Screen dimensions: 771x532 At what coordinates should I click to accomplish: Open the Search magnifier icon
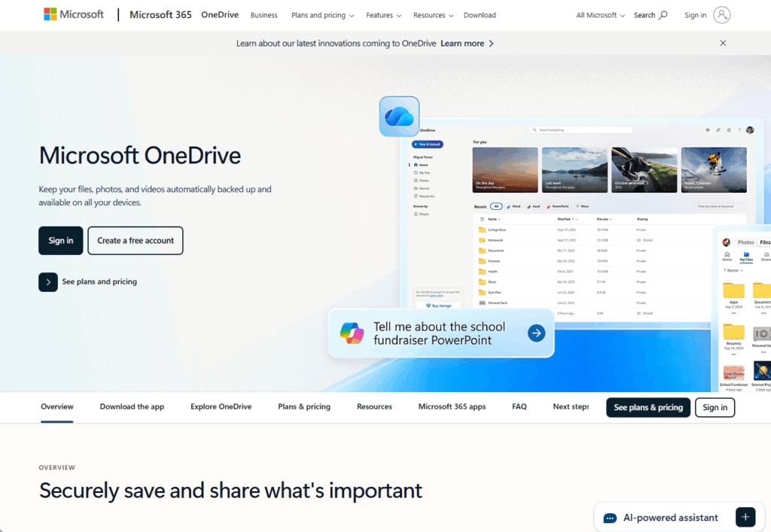click(x=663, y=15)
